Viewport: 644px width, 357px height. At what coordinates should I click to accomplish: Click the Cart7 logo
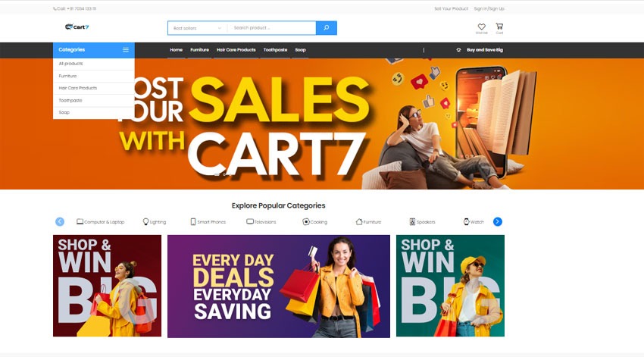tap(77, 27)
